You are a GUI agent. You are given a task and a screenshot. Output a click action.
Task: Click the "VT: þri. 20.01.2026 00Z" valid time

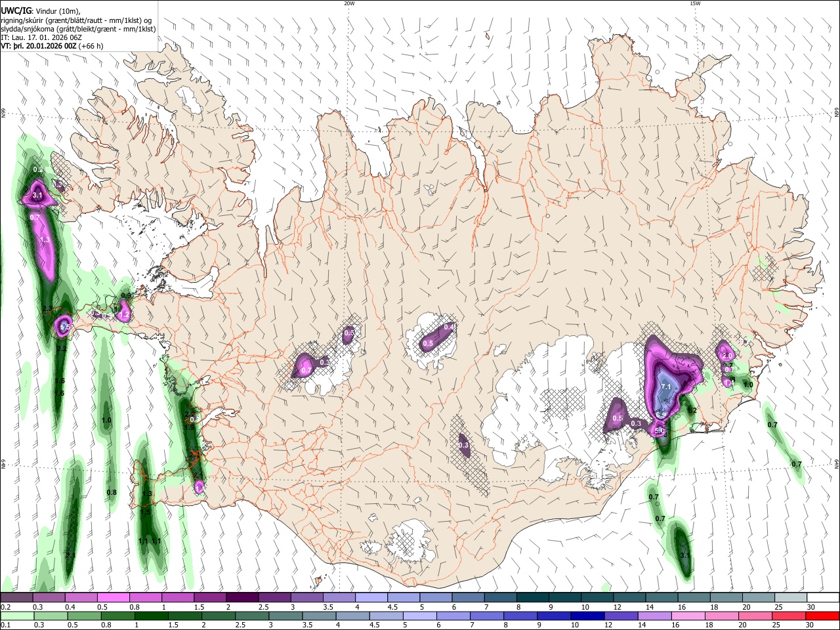pos(39,46)
